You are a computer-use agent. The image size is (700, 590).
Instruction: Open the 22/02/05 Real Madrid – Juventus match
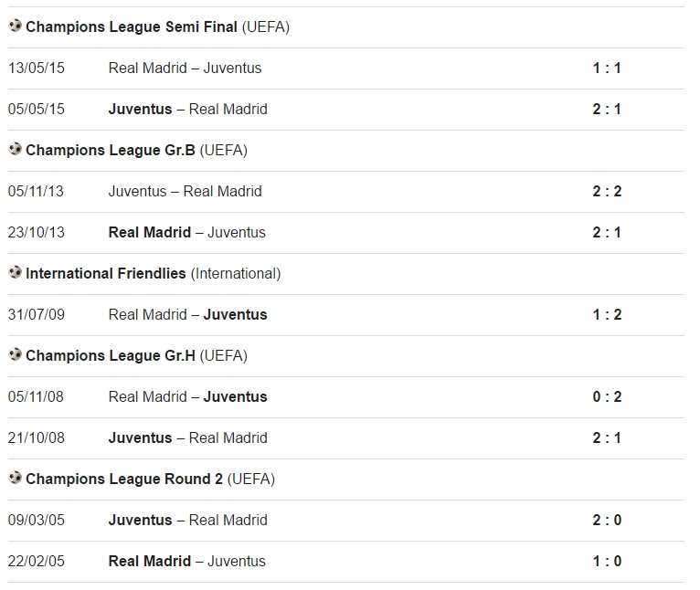346,562
